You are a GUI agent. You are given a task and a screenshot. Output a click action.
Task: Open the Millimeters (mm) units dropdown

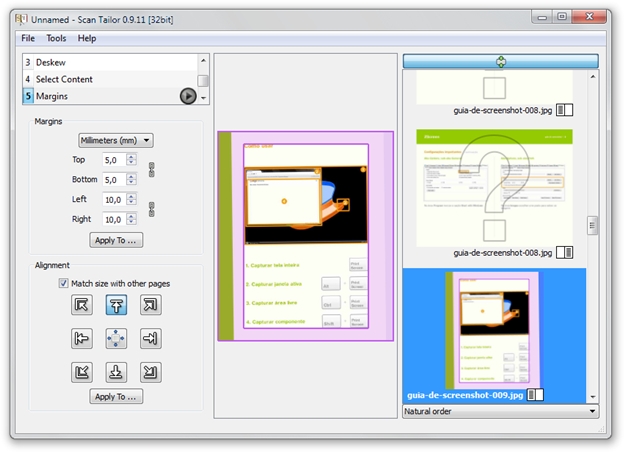click(x=116, y=140)
